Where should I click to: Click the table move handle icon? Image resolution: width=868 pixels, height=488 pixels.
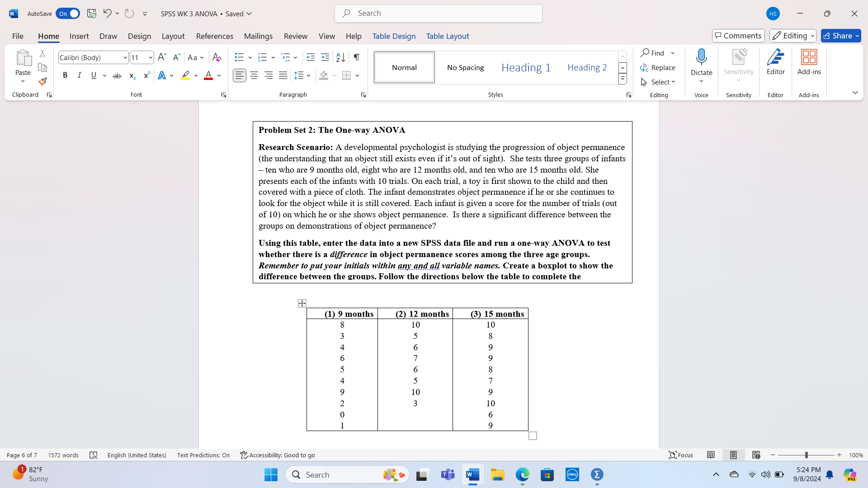302,303
